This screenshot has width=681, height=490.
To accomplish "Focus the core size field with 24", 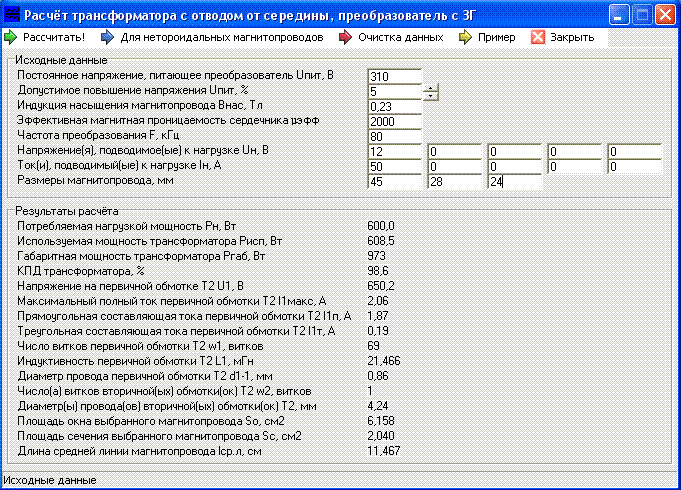I will [514, 182].
